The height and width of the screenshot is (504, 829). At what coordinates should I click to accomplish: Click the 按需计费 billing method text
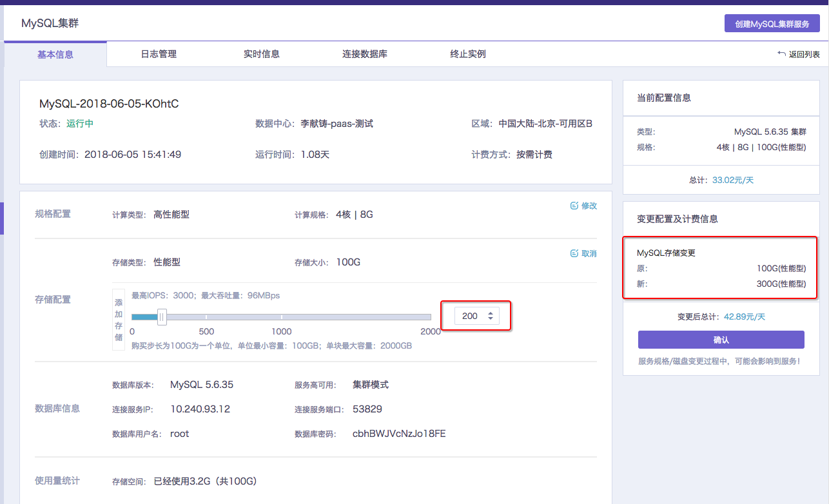534,155
